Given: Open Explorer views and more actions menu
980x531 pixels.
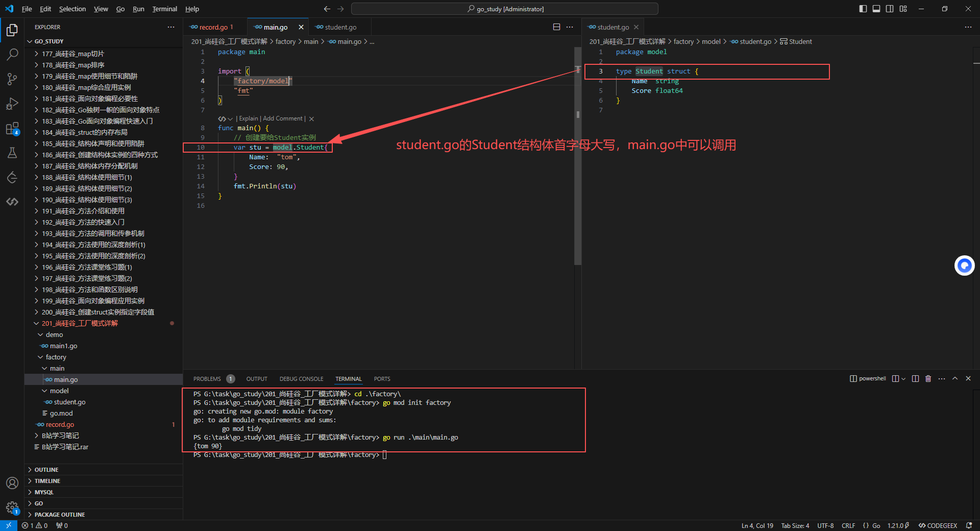Looking at the screenshot, I should (171, 27).
